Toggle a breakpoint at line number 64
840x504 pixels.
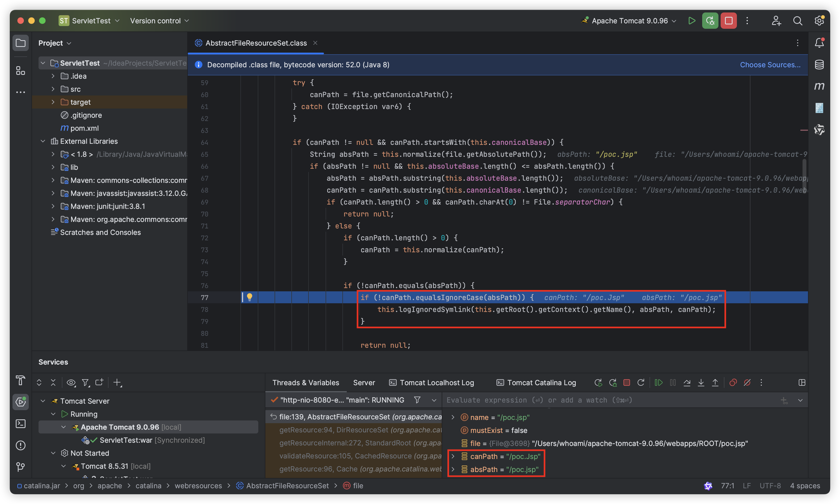point(205,142)
